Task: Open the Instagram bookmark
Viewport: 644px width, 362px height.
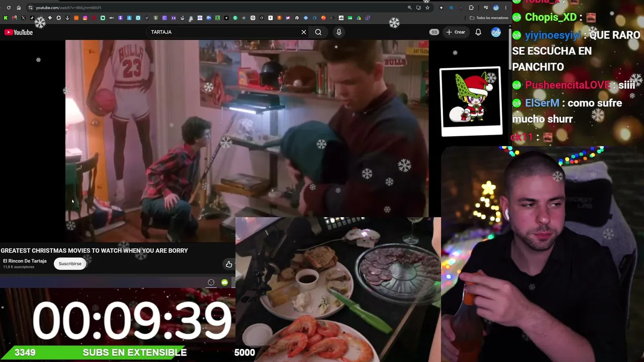Action: pyautogui.click(x=85, y=18)
